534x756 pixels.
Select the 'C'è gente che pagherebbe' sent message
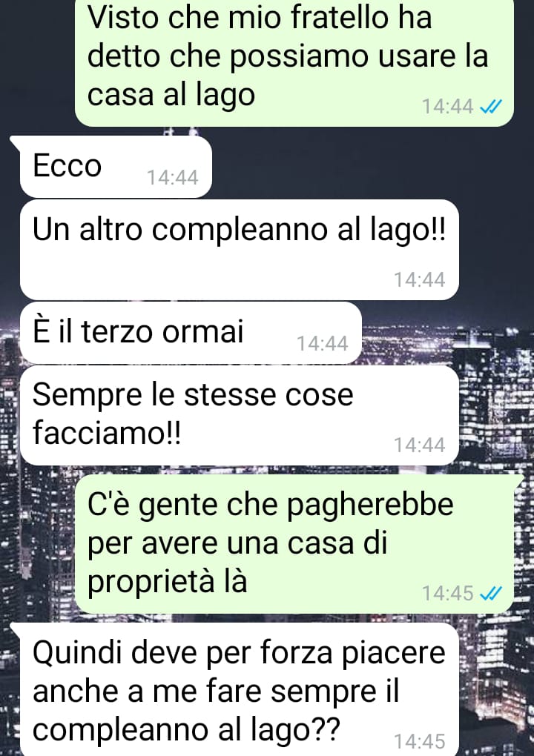[294, 544]
